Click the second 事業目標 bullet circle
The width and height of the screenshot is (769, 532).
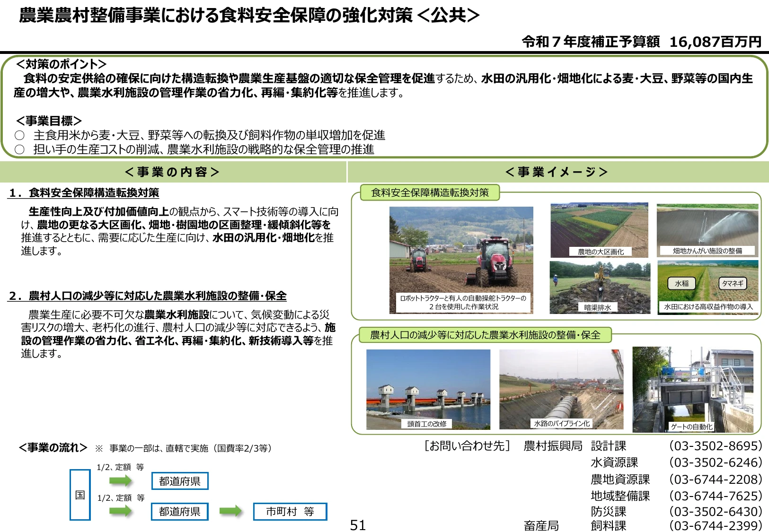[x=19, y=150]
